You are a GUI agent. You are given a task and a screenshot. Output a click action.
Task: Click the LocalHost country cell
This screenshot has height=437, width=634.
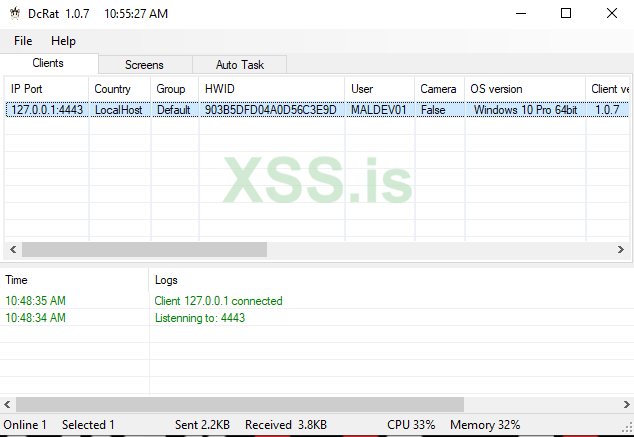[119, 110]
